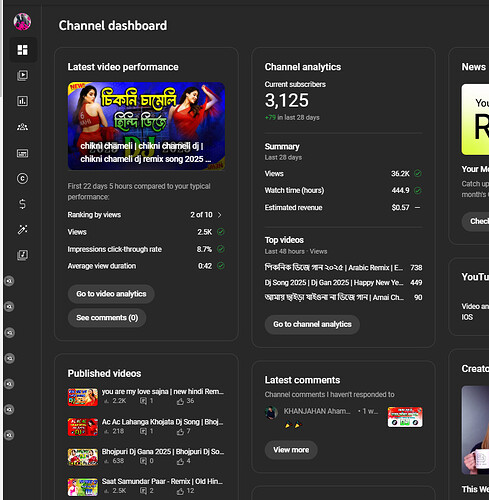Click View more under Latest comments
Screen dimensions: 489x500
[291, 450]
